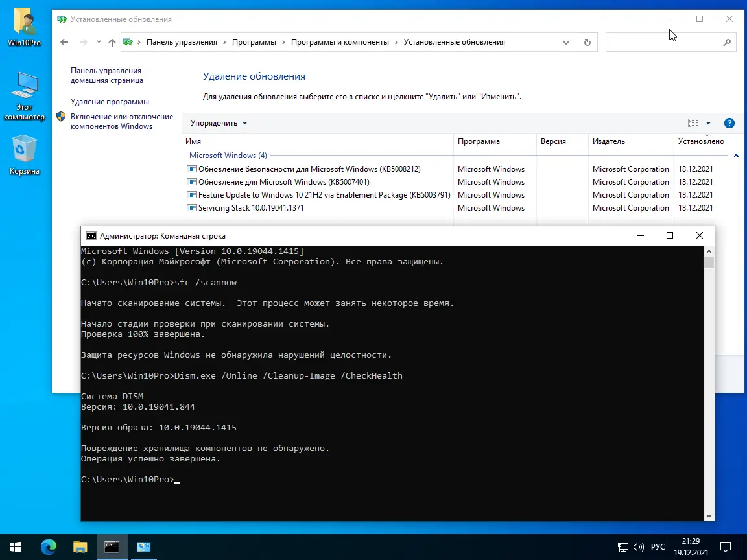Click the volume speaker tray icon

coord(638,547)
